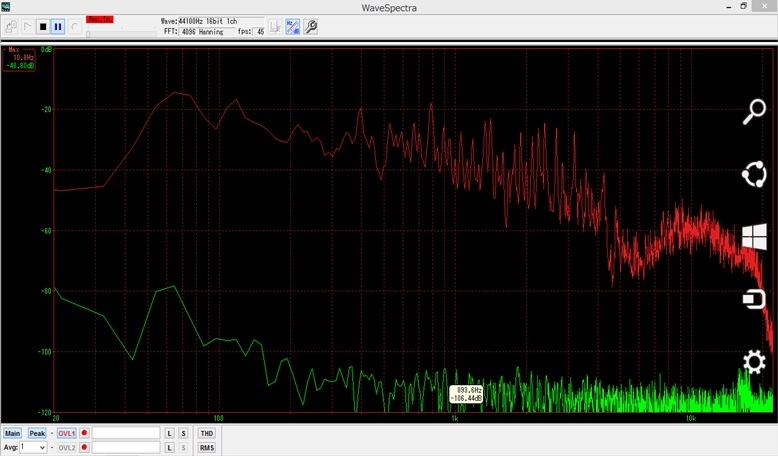Restore down the WaveSpectra window
Viewport: 778px width, 456px height.
(x=743, y=6)
